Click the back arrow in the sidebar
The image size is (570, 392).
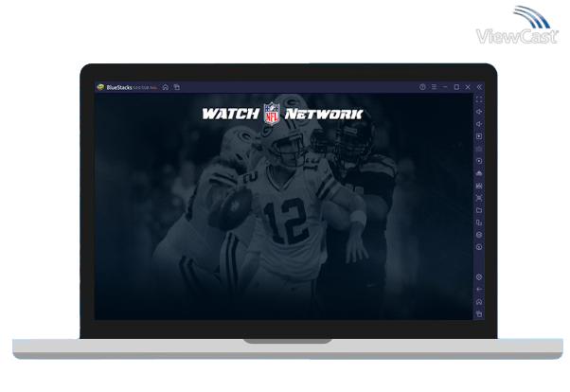(479, 290)
